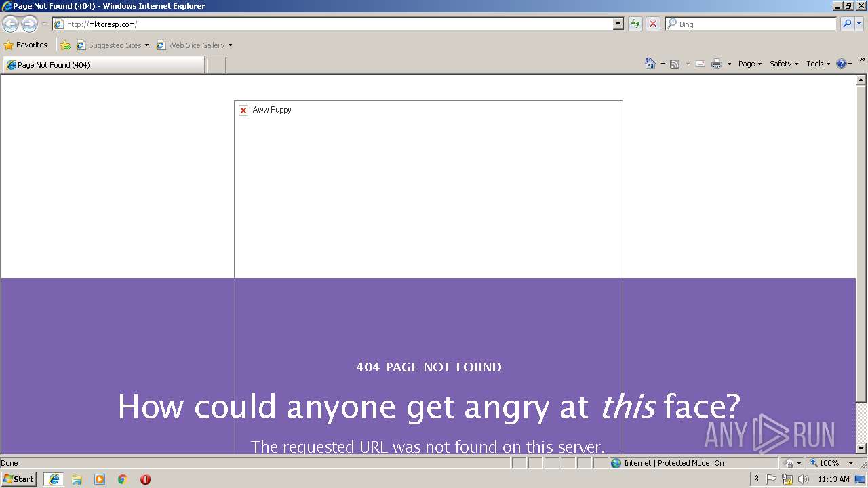Click the Done status bar text
The height and width of the screenshot is (488, 868).
tap(9, 463)
